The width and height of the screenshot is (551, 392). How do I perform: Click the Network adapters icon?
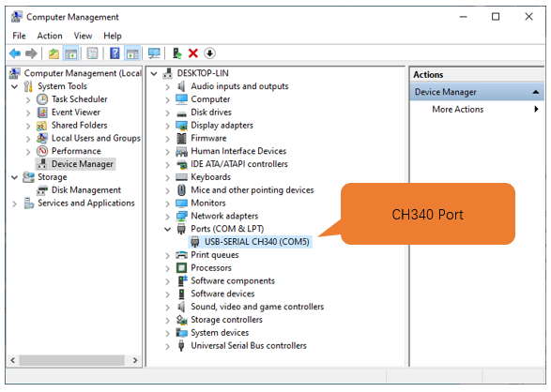click(181, 217)
